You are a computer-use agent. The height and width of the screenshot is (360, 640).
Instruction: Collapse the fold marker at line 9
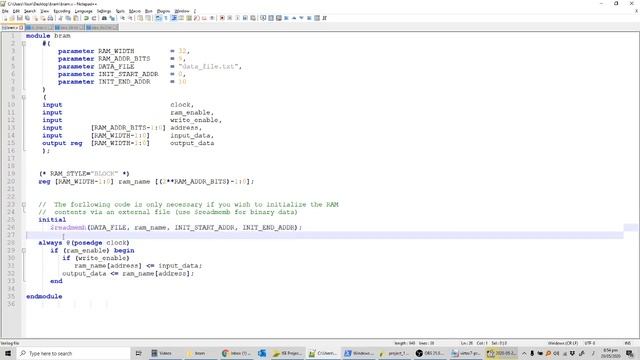point(24,97)
